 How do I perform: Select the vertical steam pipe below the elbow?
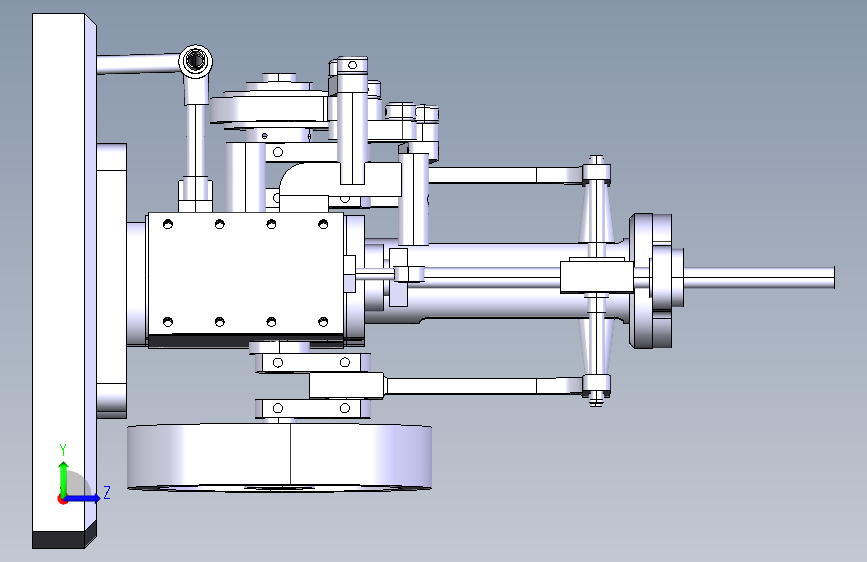click(196, 141)
